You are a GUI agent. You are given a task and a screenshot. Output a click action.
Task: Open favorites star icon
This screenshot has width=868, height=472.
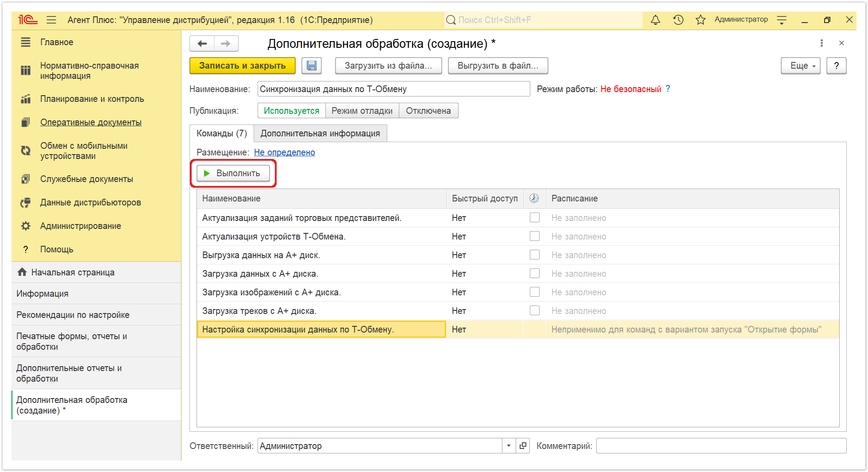click(x=700, y=20)
